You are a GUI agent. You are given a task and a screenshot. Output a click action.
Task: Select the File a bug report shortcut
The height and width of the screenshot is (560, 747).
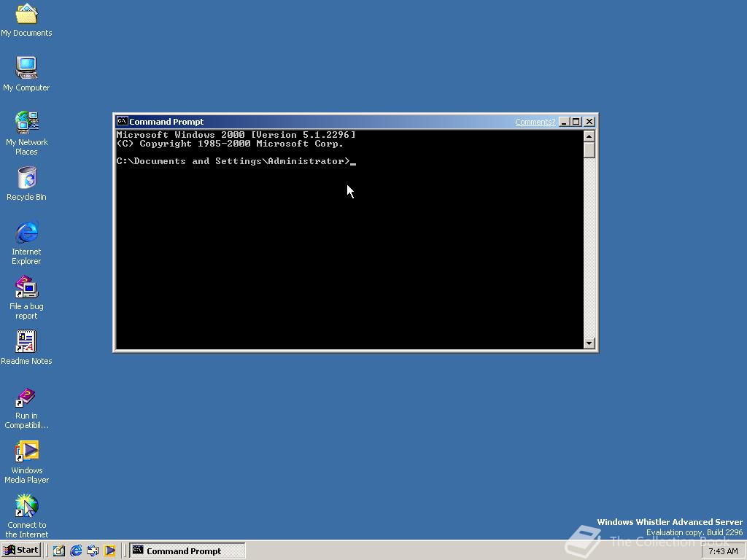point(27,297)
